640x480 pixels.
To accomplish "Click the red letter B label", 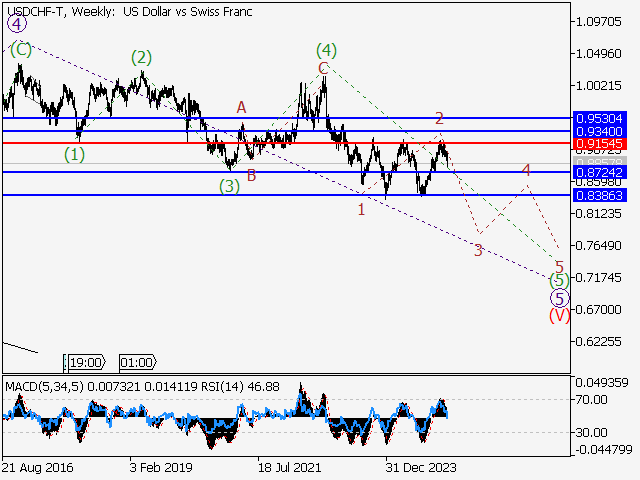I will (251, 176).
